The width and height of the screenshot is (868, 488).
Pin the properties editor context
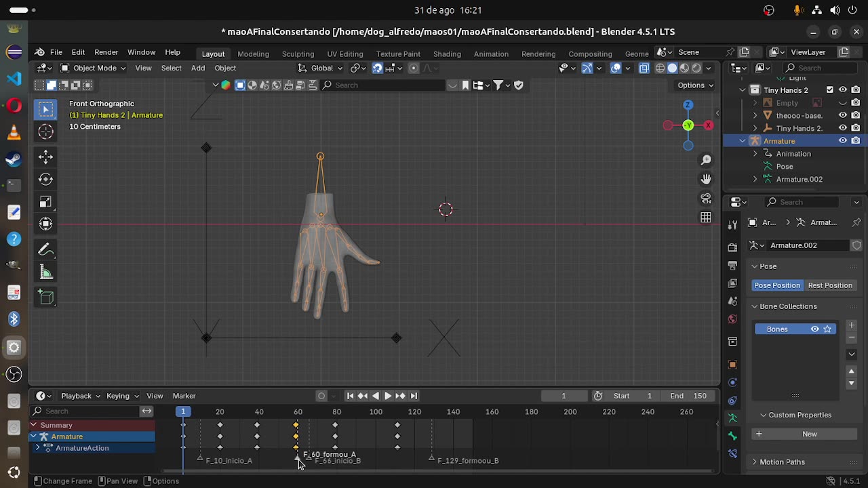click(x=856, y=222)
